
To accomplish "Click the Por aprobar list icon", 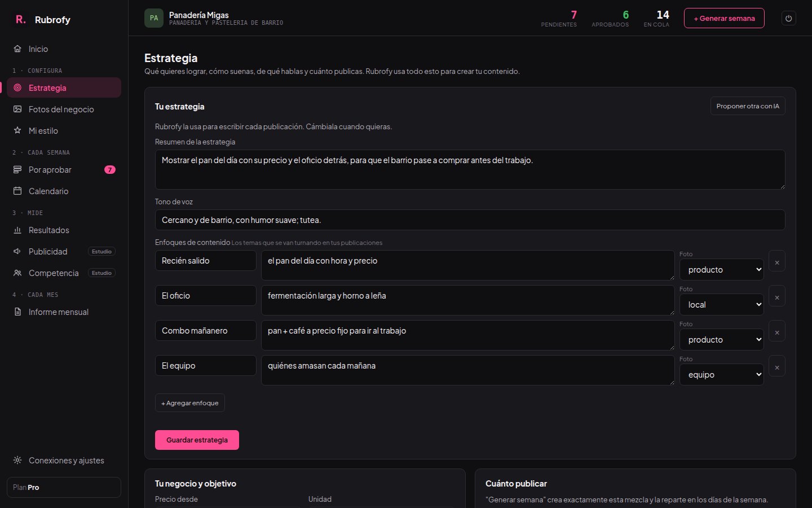I will [x=17, y=170].
